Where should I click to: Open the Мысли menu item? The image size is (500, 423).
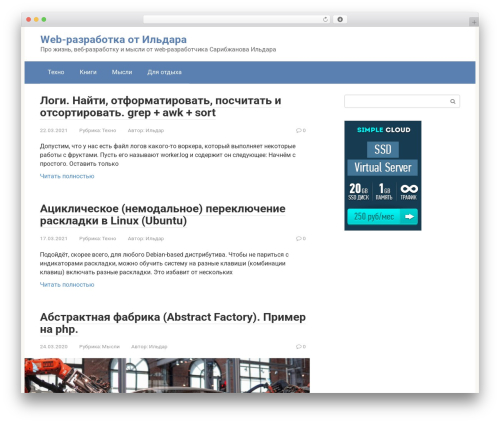122,72
